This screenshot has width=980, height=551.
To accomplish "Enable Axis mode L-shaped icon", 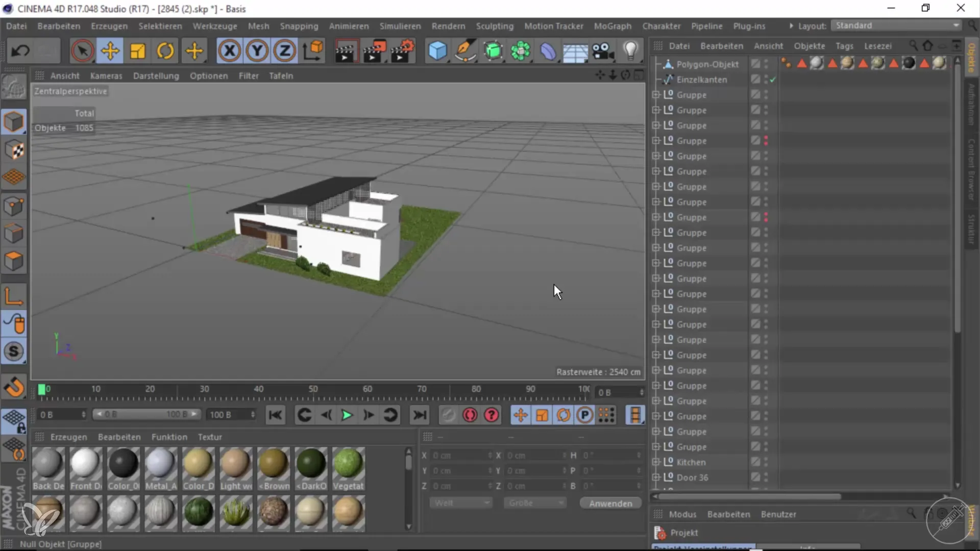I will 14,296.
